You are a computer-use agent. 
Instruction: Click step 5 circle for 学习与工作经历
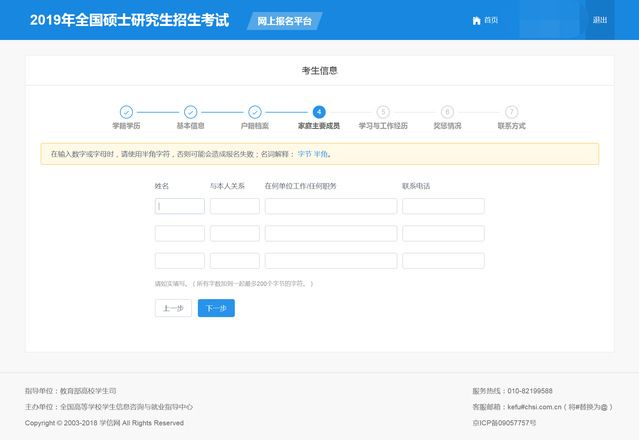click(x=383, y=112)
